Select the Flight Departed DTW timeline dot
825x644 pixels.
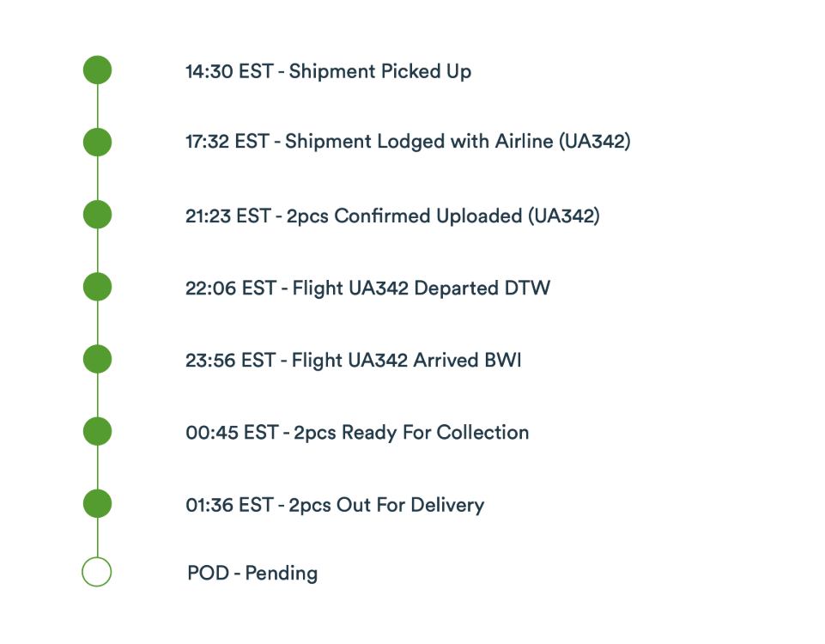click(x=97, y=287)
